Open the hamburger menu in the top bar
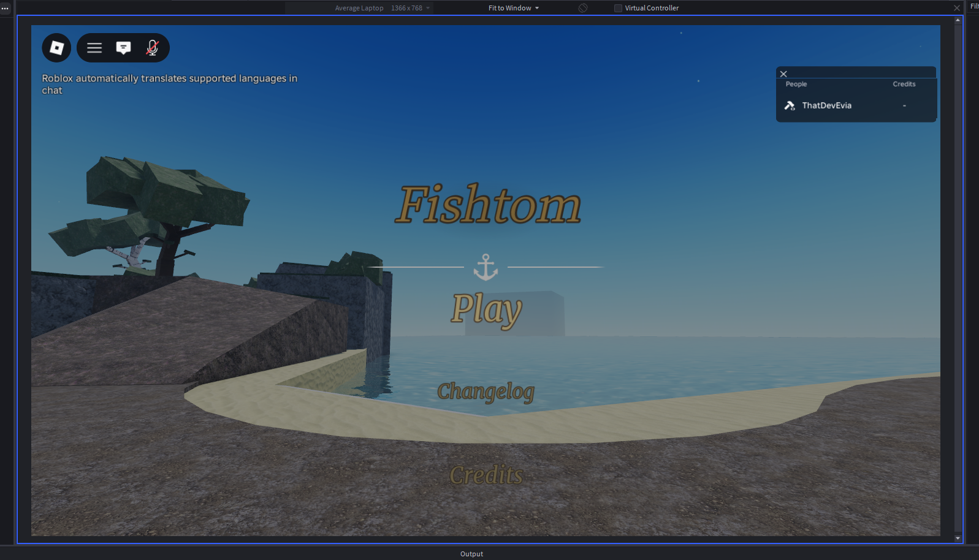This screenshot has width=979, height=560. click(x=94, y=48)
